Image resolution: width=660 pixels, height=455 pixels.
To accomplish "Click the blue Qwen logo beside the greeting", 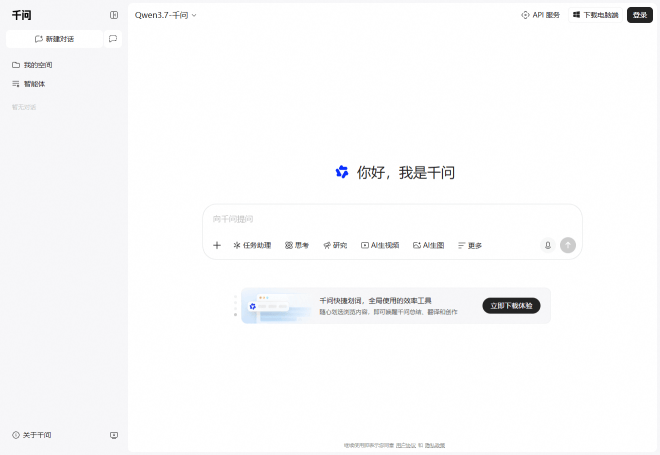I will (342, 172).
